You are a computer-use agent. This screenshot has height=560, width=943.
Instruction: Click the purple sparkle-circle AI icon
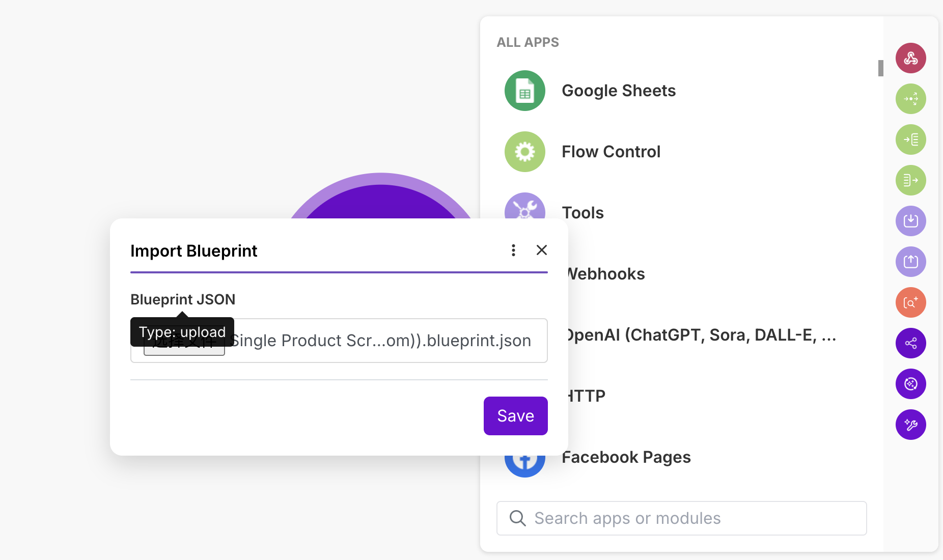click(x=910, y=384)
